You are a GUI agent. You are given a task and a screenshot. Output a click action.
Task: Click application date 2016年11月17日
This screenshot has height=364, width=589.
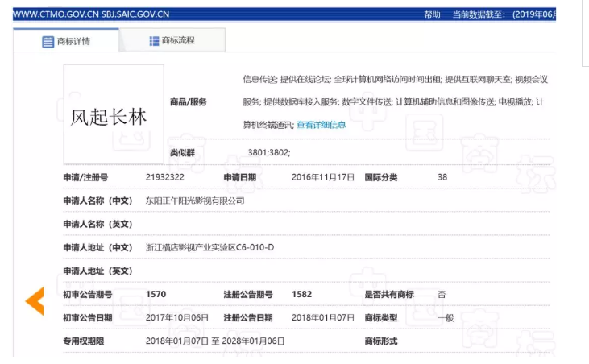(x=321, y=177)
